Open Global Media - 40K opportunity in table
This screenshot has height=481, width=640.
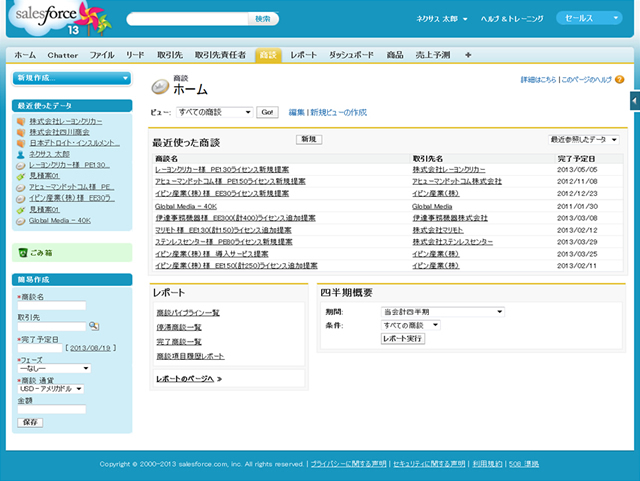(186, 207)
